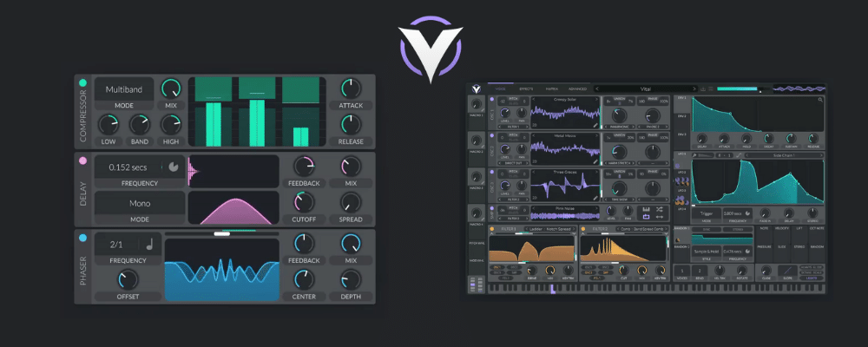
Task: Click the compressor Attack knob
Action: (350, 88)
